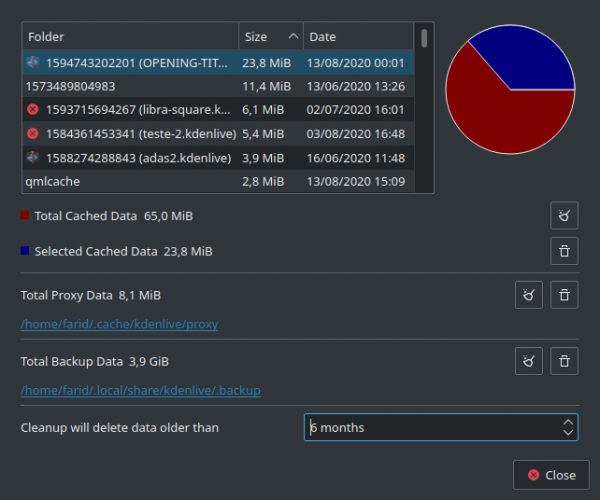Open the kdenlive proxy folder link

tap(119, 324)
